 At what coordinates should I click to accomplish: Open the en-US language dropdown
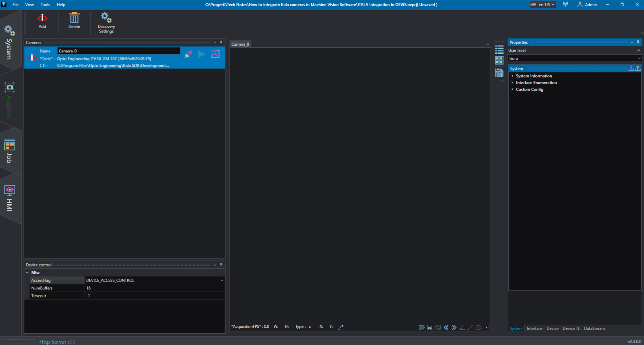[x=543, y=4]
